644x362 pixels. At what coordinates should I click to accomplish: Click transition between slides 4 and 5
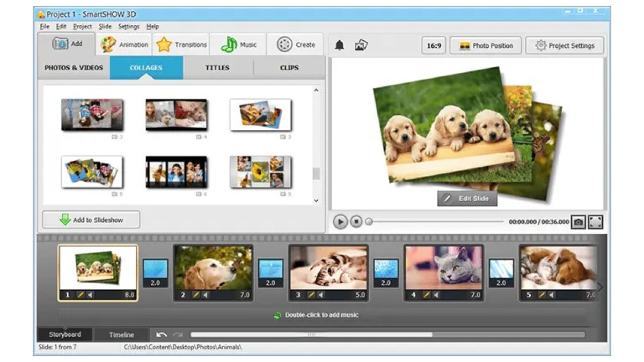501,273
